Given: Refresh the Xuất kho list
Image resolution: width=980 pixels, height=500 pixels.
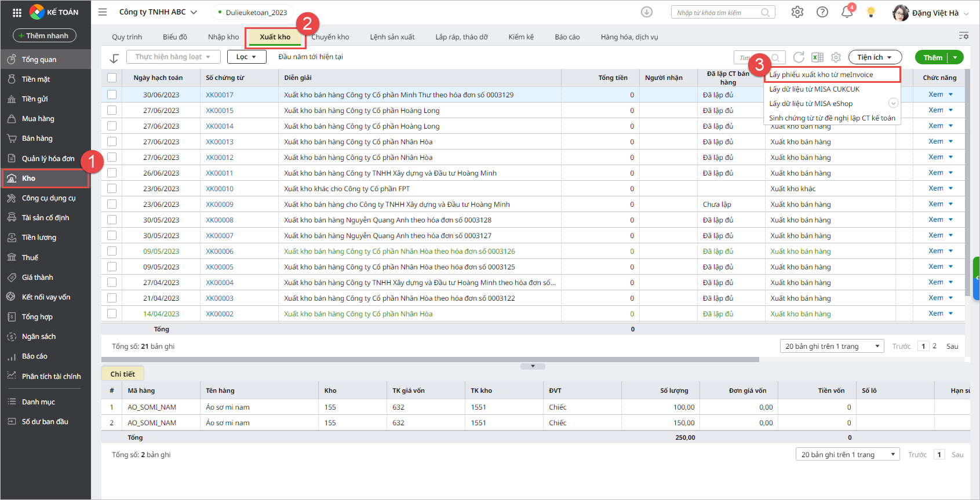Looking at the screenshot, I should pos(799,57).
